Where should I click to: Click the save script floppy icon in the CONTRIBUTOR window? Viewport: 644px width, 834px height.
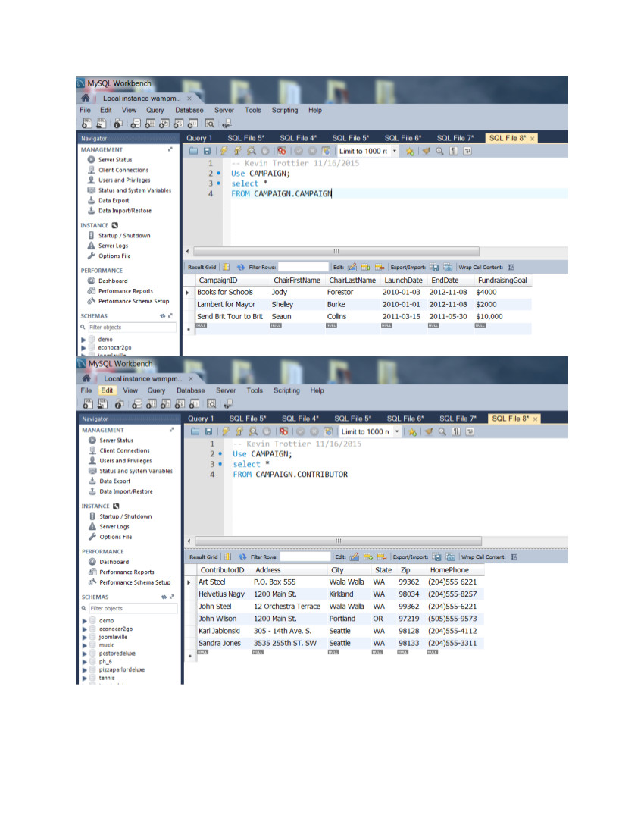click(x=209, y=431)
